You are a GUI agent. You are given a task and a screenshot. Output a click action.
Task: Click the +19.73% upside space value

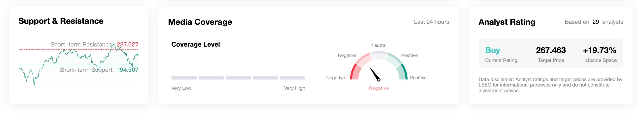pyautogui.click(x=600, y=50)
